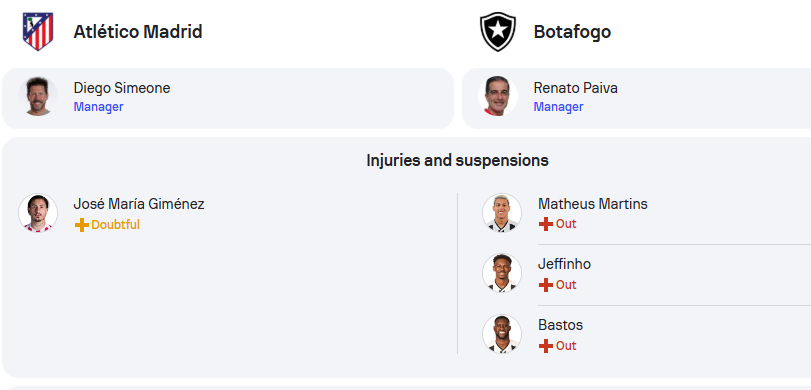Click the Injuries and suspensions heading
The image size is (811, 390).
(x=457, y=161)
